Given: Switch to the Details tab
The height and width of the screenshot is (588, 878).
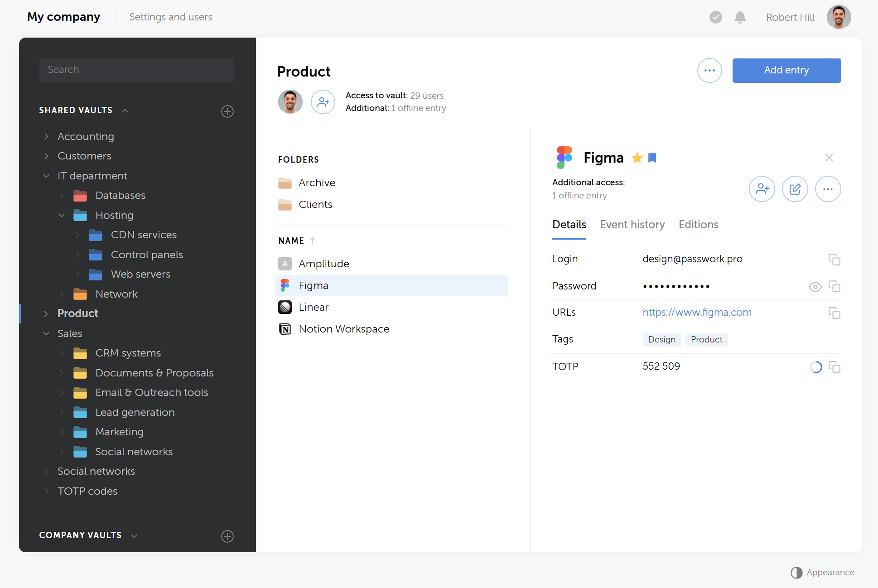Looking at the screenshot, I should coord(569,225).
